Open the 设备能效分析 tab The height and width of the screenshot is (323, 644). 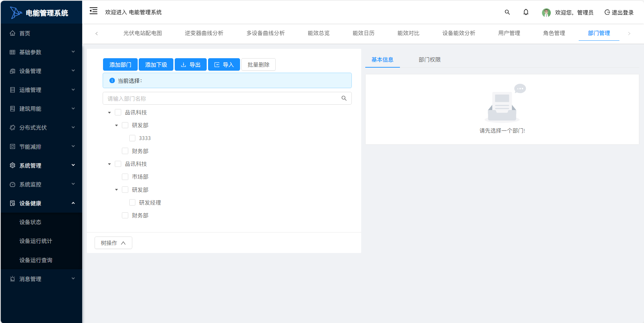coord(459,33)
